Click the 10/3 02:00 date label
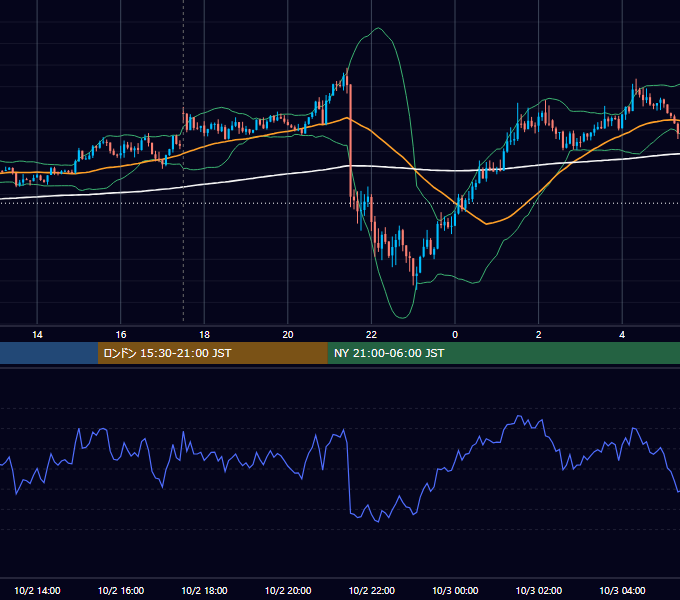Viewport: 680px width, 600px height. (x=539, y=590)
